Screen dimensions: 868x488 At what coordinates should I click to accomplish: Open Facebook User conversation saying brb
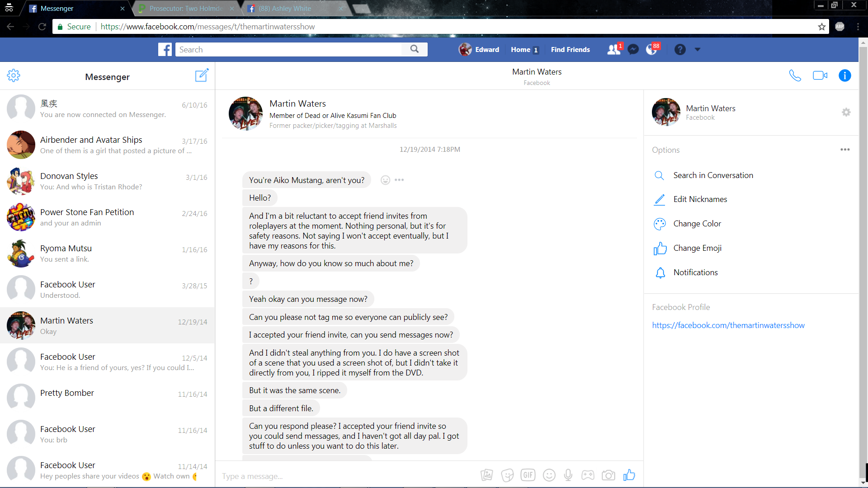click(107, 434)
